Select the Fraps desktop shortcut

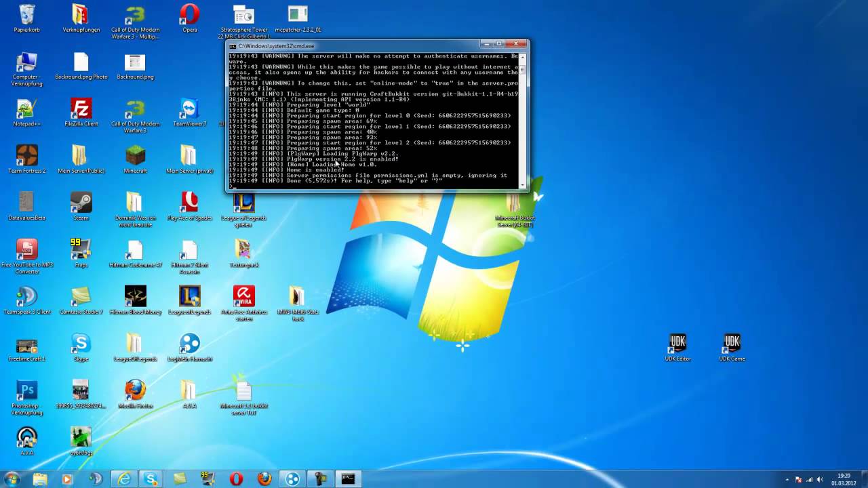(81, 253)
